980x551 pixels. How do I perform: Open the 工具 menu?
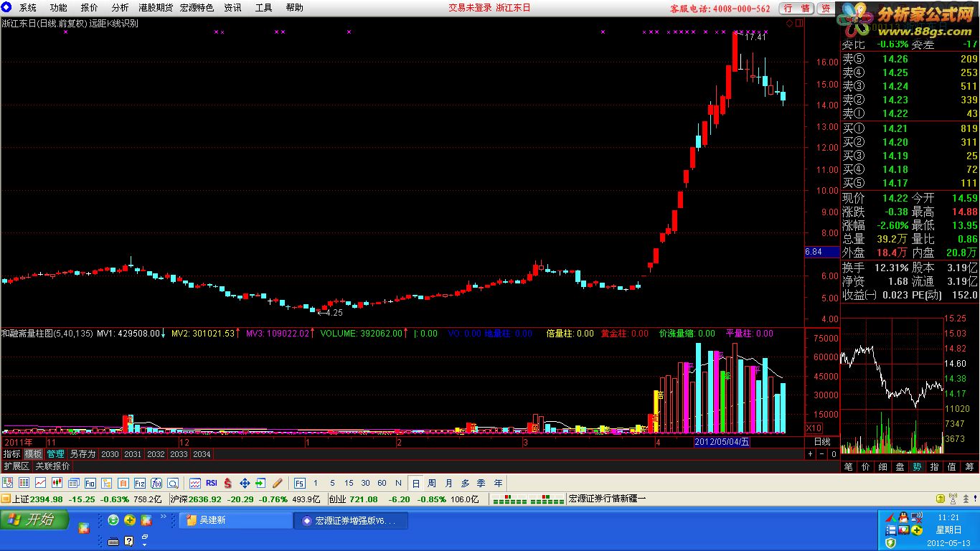click(x=264, y=8)
